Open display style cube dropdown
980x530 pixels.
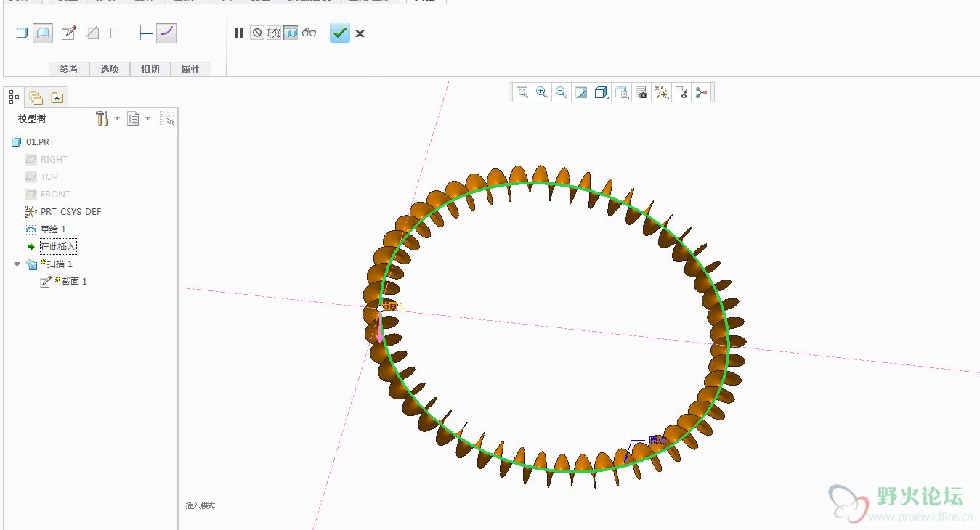(x=601, y=92)
